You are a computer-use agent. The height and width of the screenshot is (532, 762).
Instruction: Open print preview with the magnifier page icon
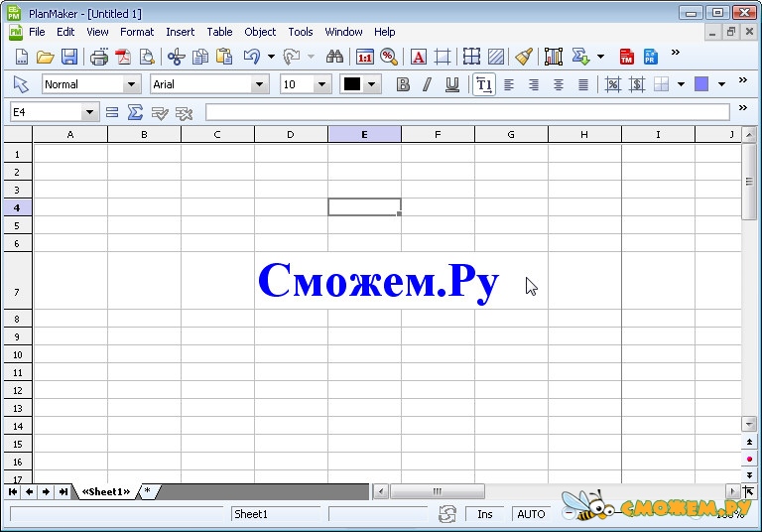[x=147, y=57]
